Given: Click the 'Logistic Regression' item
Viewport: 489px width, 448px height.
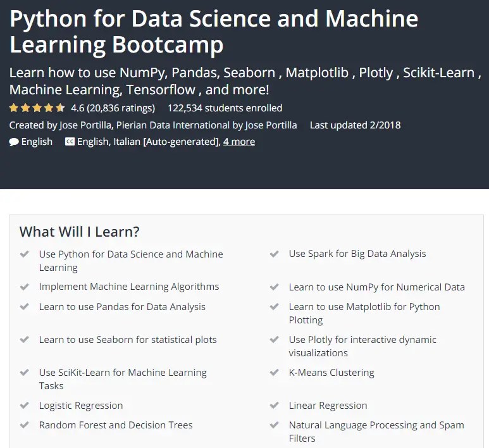Looking at the screenshot, I should 81,405.
